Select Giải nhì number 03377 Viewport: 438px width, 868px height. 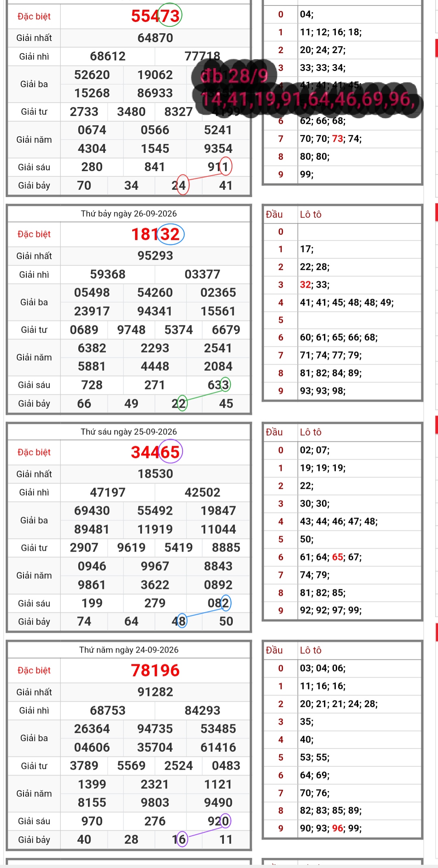coord(202,274)
